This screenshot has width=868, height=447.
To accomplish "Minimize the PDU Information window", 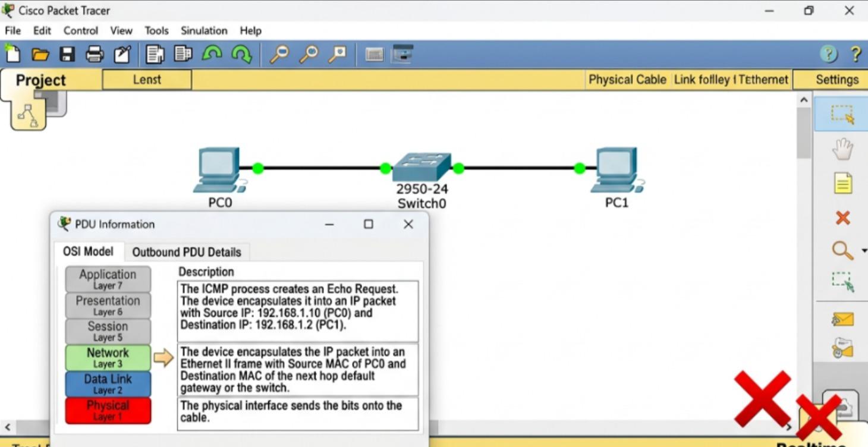I will (x=329, y=224).
